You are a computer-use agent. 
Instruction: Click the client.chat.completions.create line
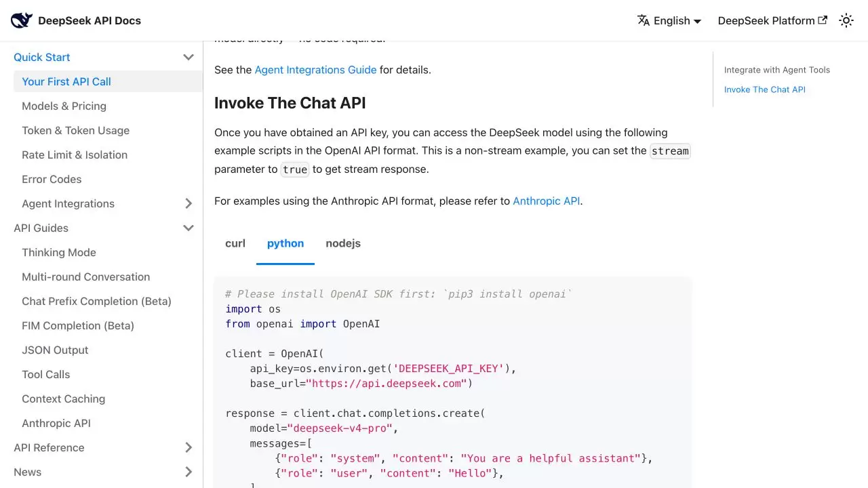click(x=355, y=413)
